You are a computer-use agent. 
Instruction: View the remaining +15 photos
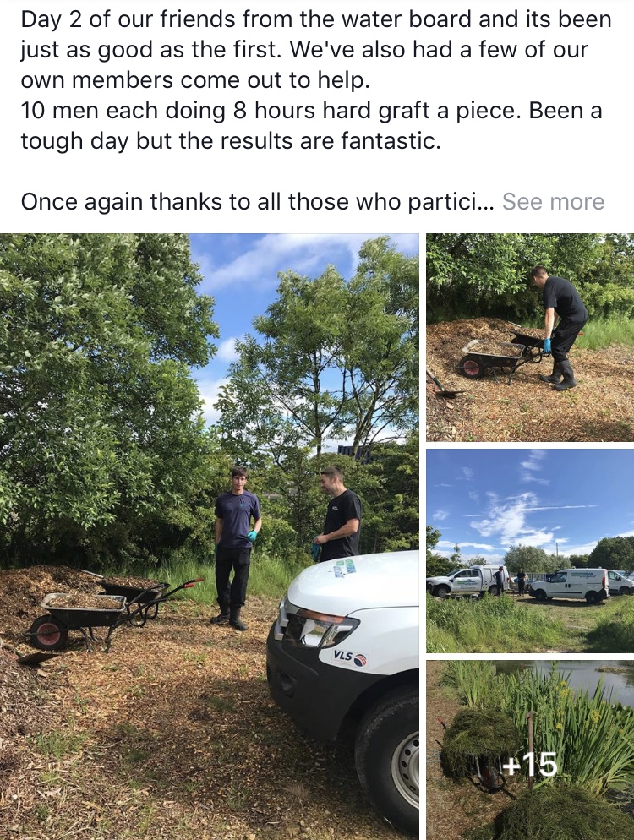[530, 765]
